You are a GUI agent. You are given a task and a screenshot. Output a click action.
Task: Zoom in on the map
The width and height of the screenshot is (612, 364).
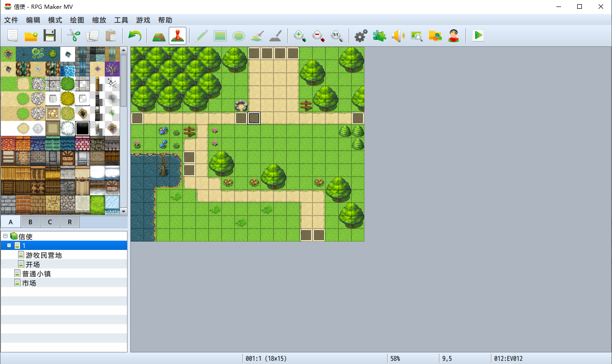pyautogui.click(x=300, y=36)
